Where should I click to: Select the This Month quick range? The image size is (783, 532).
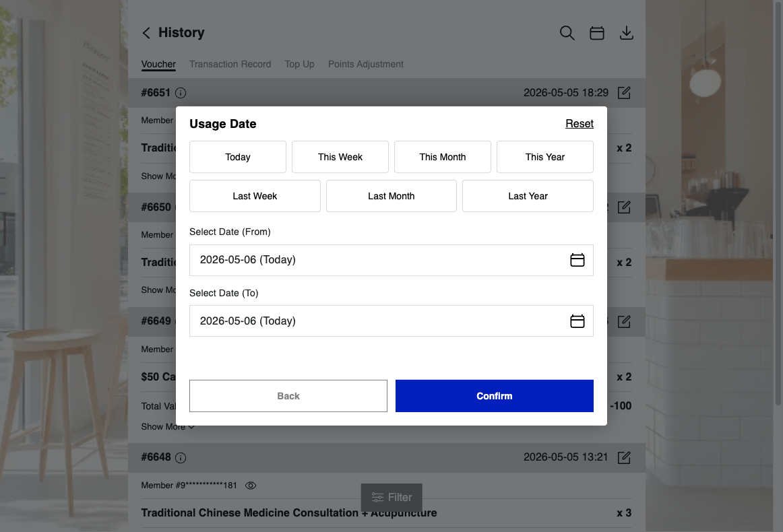coord(443,157)
